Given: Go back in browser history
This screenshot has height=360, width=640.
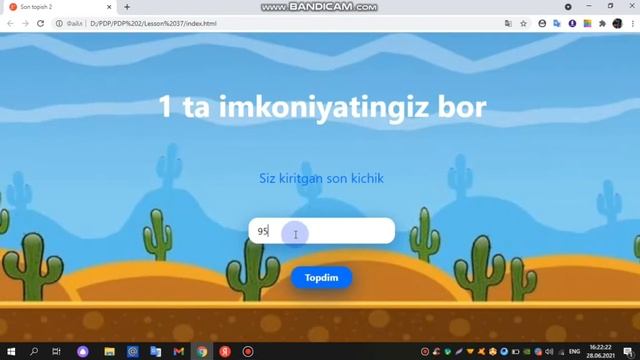Looking at the screenshot, I should (x=10, y=24).
